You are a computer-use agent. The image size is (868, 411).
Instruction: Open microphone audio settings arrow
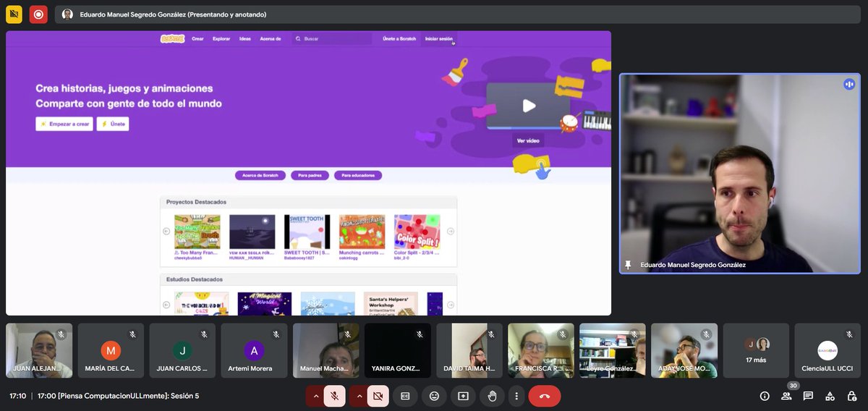pos(315,396)
